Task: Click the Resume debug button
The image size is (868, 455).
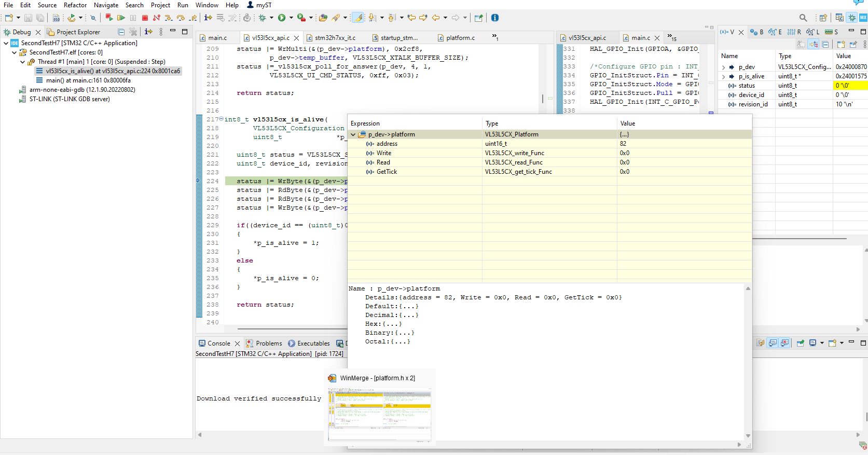Action: point(121,18)
